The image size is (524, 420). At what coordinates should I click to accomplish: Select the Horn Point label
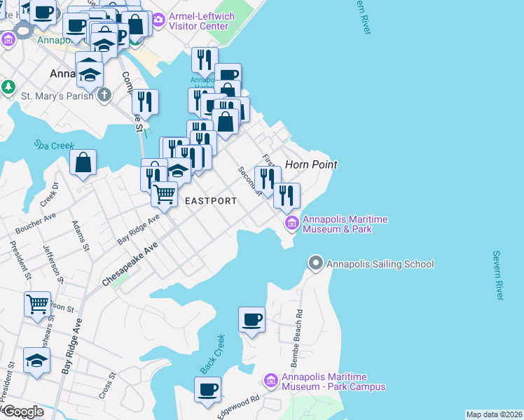tap(311, 164)
